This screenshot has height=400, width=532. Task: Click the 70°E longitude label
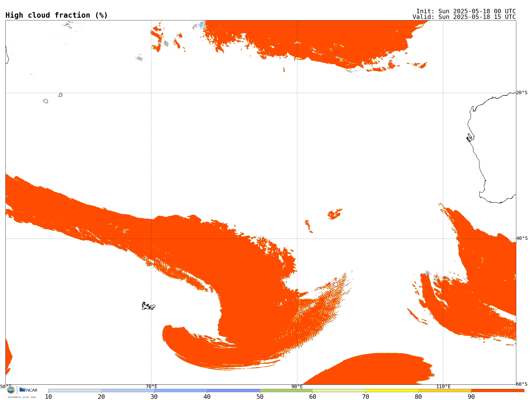pos(151,386)
